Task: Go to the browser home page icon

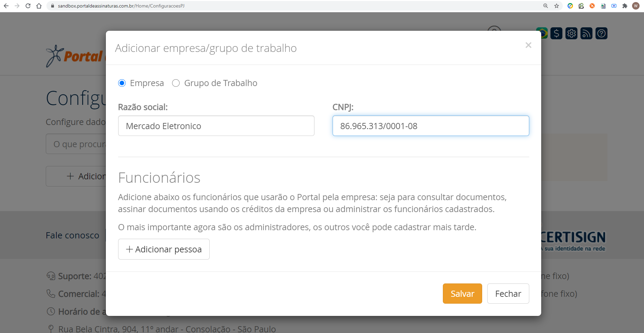Action: point(39,6)
